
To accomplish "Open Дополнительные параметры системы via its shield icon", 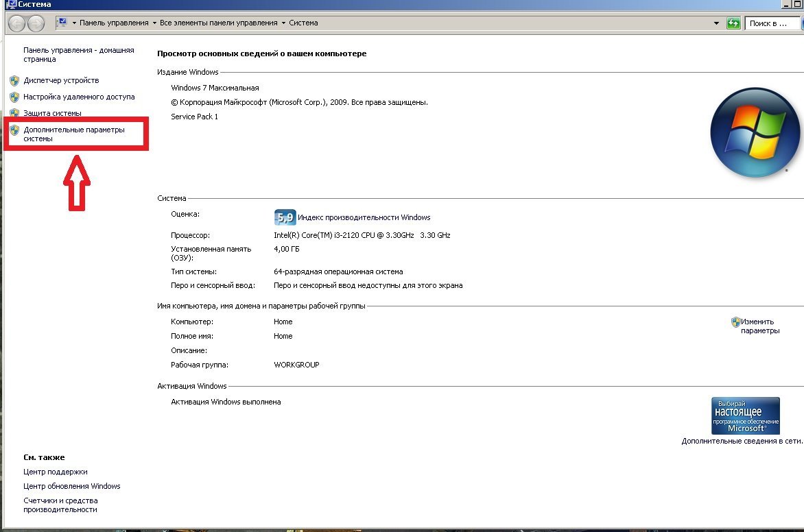I will click(x=14, y=130).
